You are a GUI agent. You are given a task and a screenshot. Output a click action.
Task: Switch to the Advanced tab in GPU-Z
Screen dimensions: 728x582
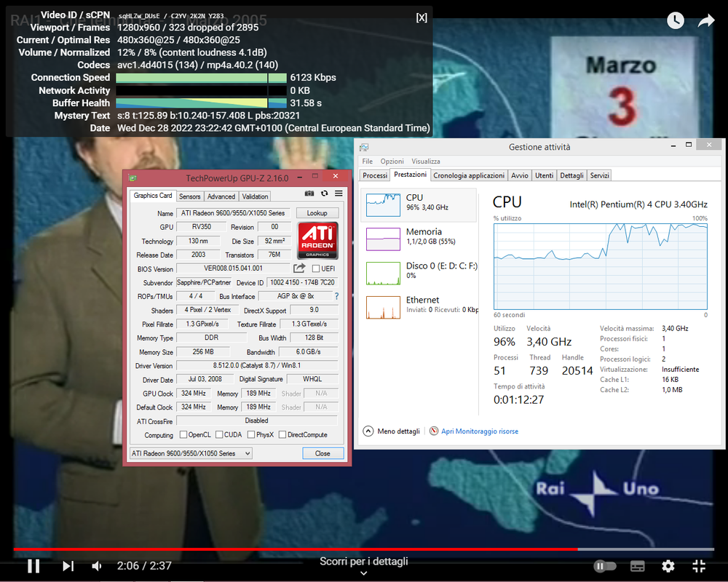[221, 196]
